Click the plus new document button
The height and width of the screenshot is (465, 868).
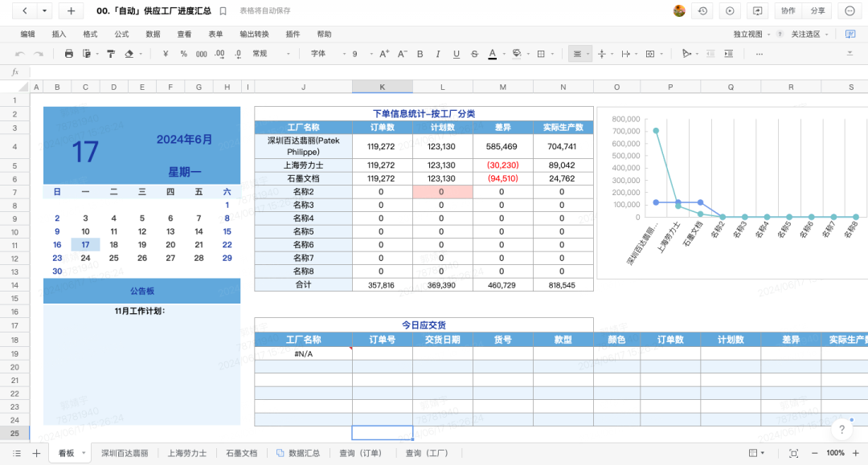coord(71,10)
